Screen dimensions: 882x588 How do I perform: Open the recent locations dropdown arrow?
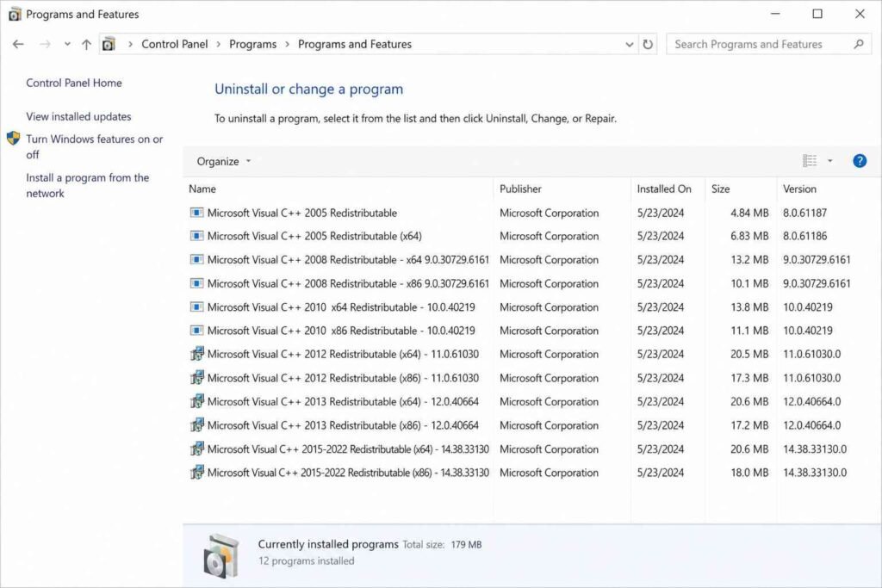[x=67, y=45]
